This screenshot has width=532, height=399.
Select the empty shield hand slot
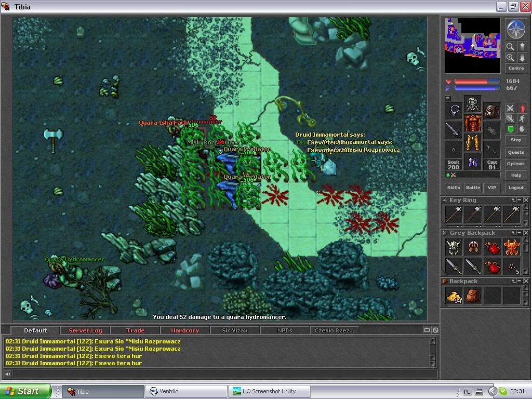(491, 130)
